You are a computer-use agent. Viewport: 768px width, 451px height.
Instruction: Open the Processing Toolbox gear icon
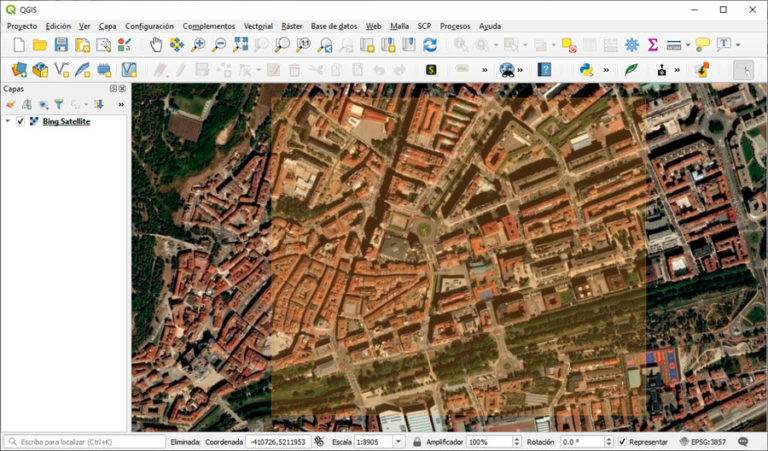[632, 45]
